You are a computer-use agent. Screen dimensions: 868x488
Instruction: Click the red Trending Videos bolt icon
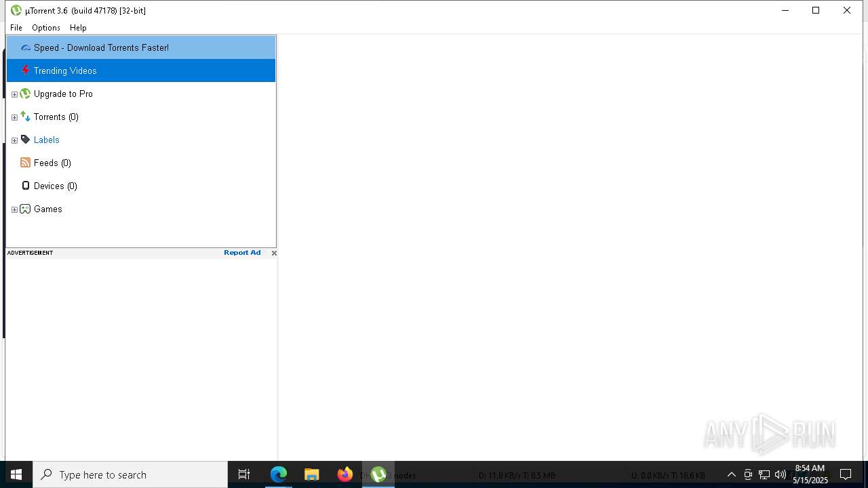pyautogui.click(x=26, y=70)
